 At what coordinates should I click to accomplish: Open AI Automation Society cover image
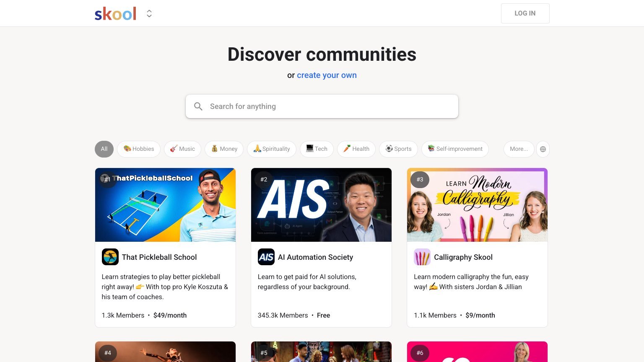[321, 205]
